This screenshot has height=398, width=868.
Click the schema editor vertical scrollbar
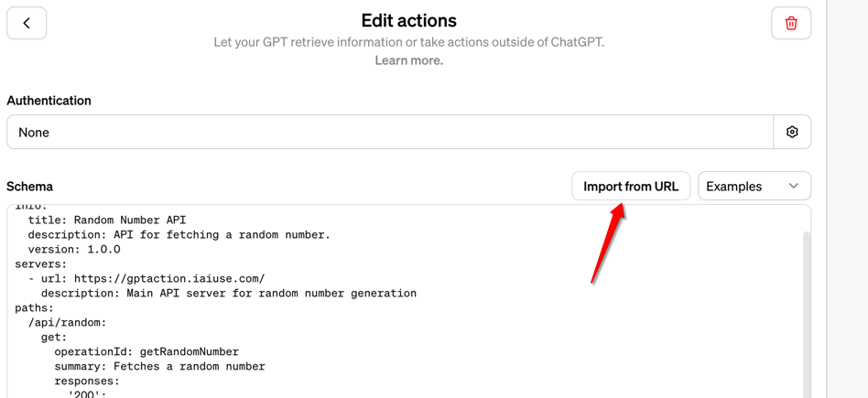pyautogui.click(x=807, y=315)
